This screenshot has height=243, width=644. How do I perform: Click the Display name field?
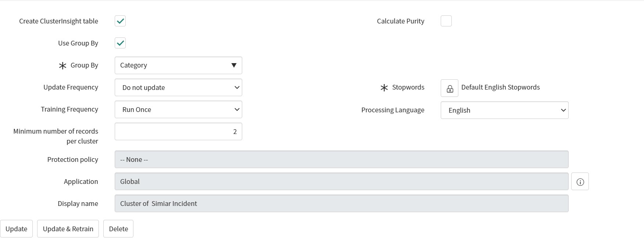click(x=341, y=203)
